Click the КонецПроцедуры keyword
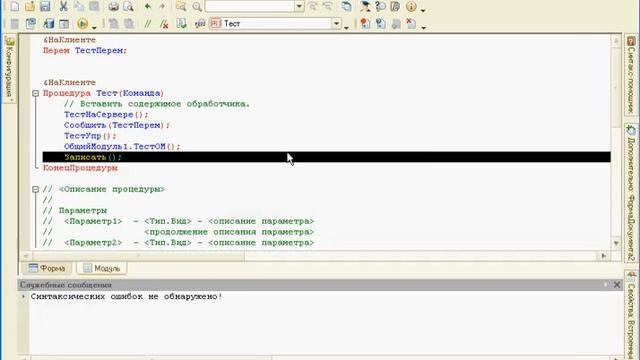The width and height of the screenshot is (640, 360). coord(80,168)
